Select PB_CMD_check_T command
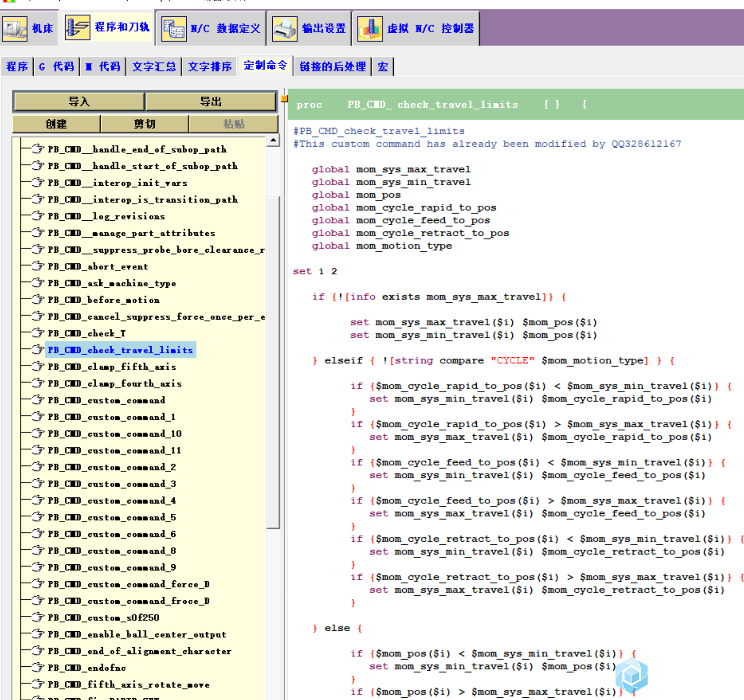 (87, 333)
